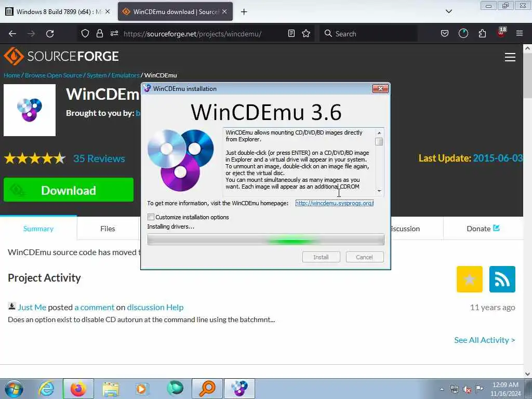Click the WinCDEmu project thumbnail image
The width and height of the screenshot is (532, 399).
30,110
